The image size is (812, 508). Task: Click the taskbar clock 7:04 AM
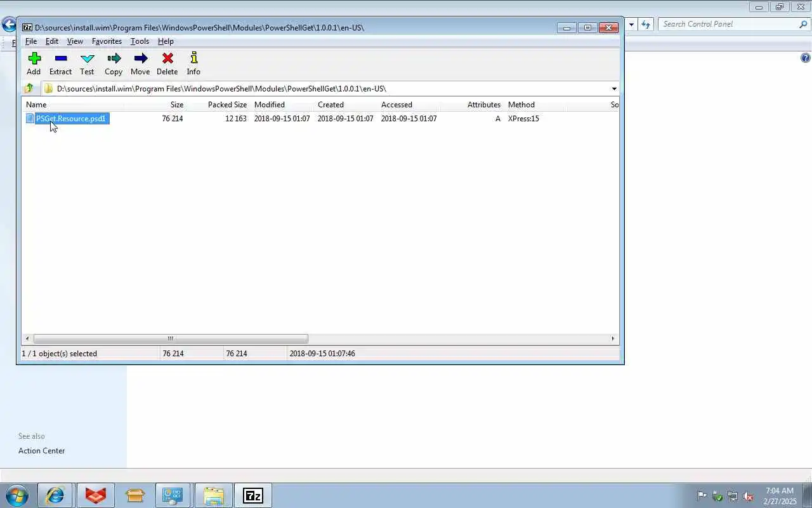(780, 491)
